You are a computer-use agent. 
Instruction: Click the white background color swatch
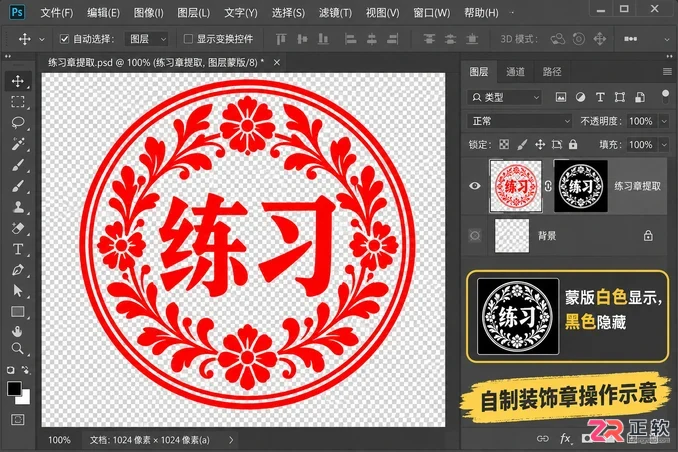(x=25, y=399)
